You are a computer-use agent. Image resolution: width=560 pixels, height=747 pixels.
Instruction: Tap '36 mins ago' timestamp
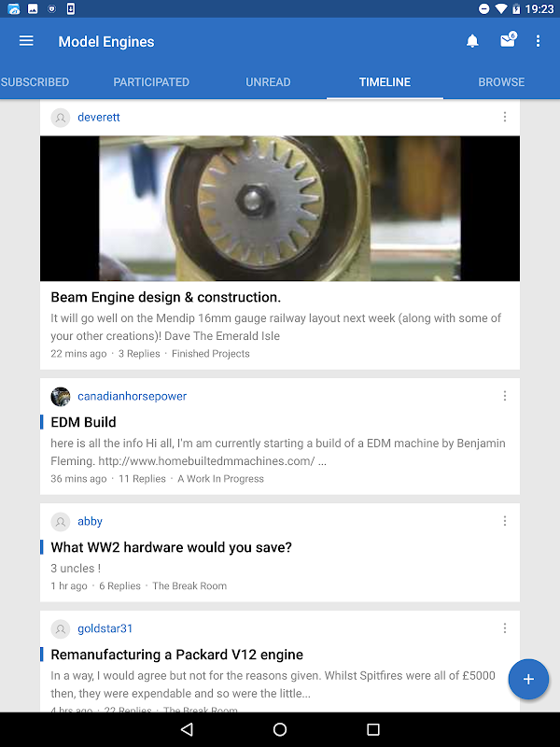78,479
